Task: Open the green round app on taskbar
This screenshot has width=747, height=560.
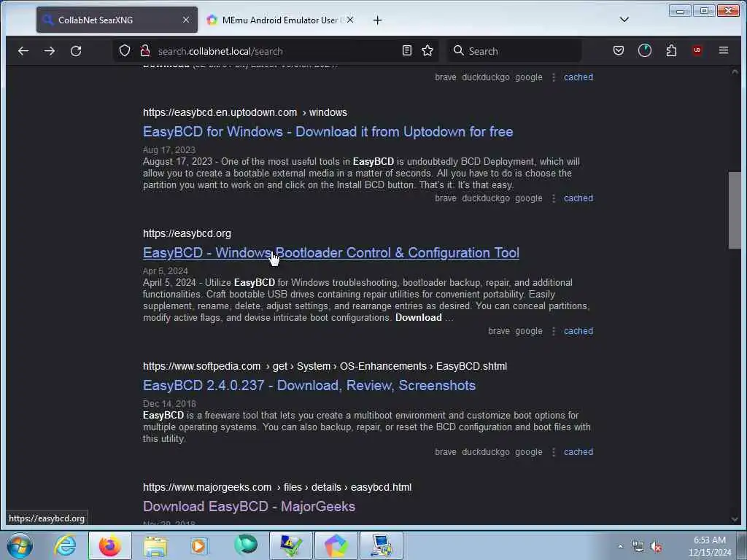Action: 245,545
